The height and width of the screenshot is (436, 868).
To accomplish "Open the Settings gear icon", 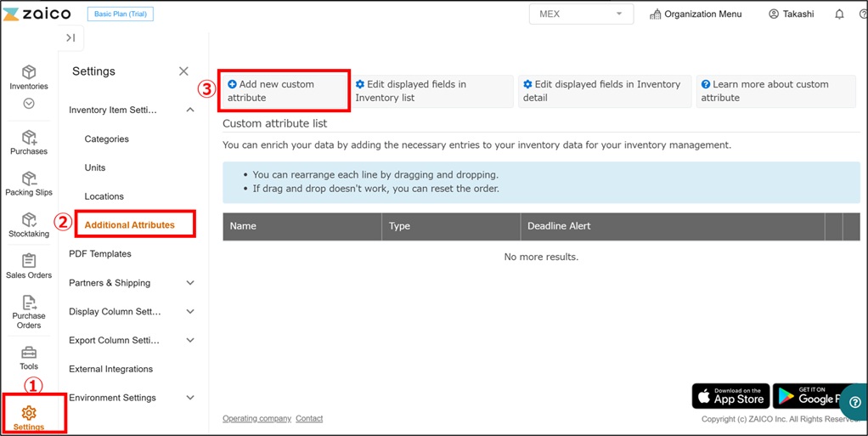I will click(x=29, y=413).
